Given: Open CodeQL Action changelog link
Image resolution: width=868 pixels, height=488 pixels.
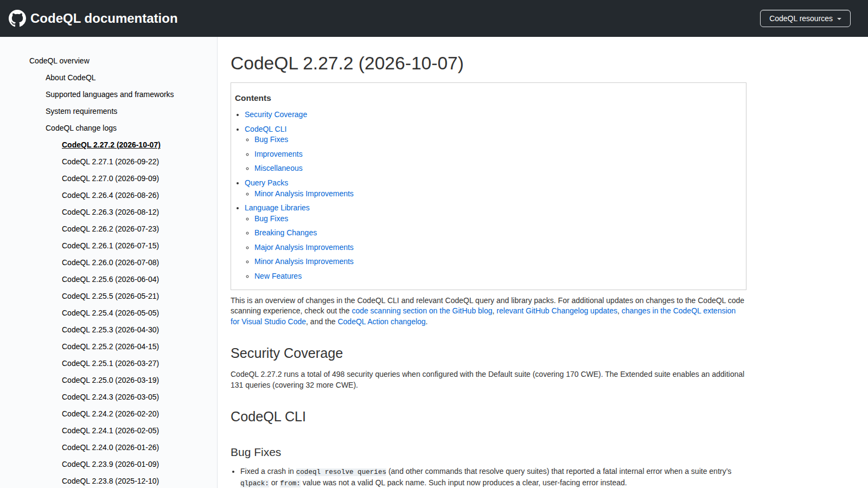Looking at the screenshot, I should 381,322.
